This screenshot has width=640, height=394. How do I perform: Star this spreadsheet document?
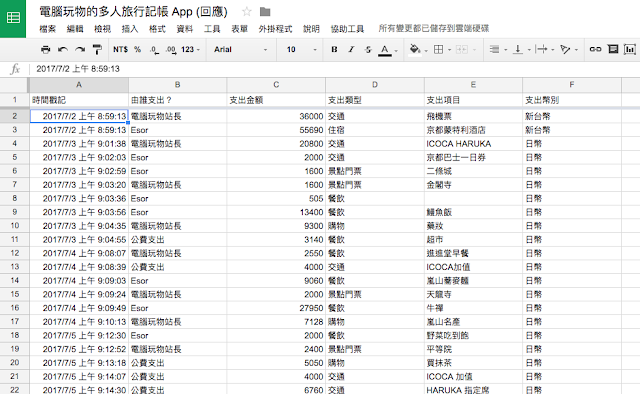point(247,11)
